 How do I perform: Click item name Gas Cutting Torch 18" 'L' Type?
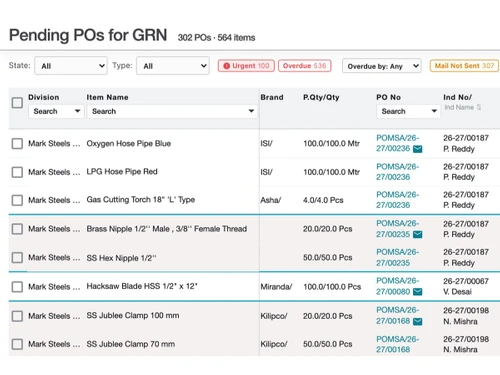141,200
